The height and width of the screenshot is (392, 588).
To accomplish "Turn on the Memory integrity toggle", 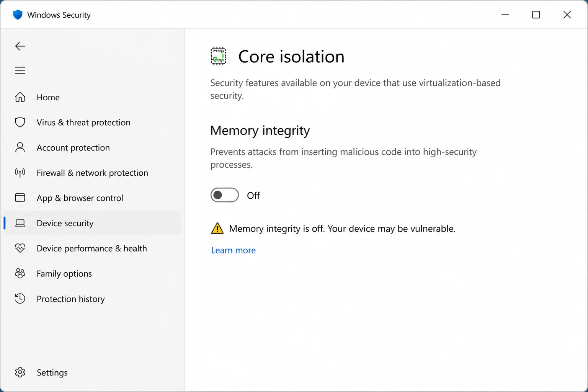I will pyautogui.click(x=225, y=195).
